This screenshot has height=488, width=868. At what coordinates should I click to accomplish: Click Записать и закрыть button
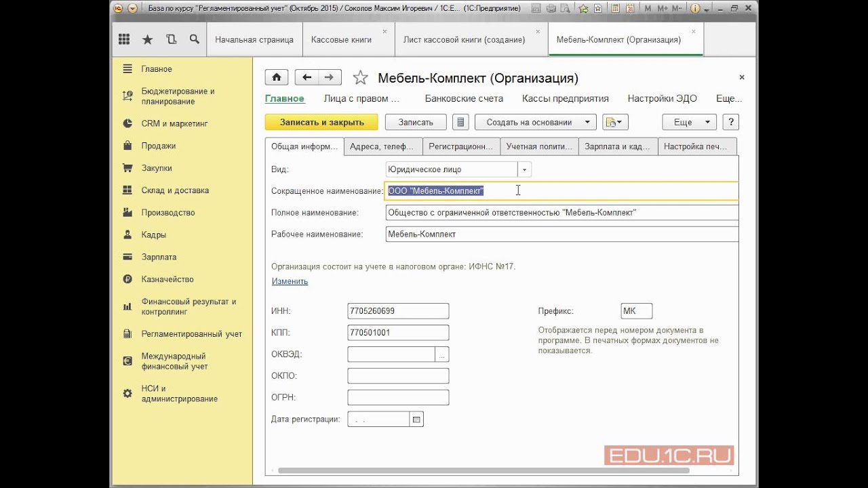(x=322, y=122)
